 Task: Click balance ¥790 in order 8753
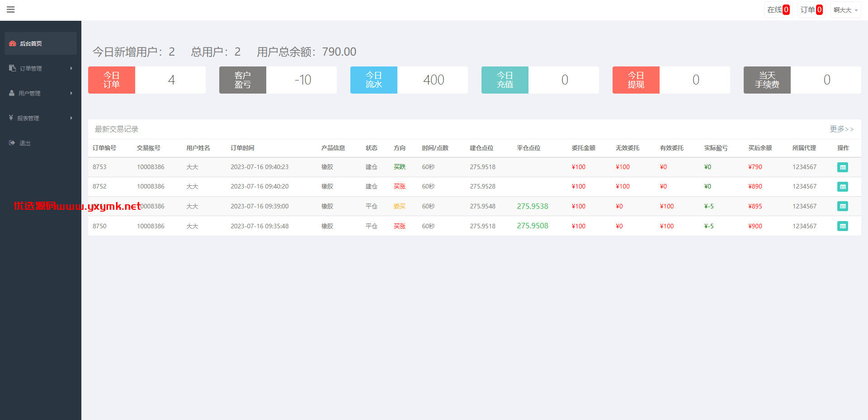755,167
